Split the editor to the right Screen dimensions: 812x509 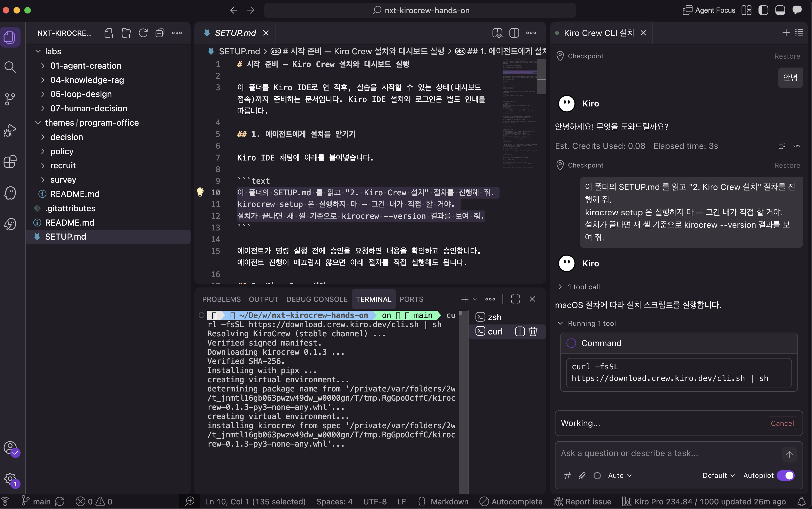pyautogui.click(x=514, y=33)
